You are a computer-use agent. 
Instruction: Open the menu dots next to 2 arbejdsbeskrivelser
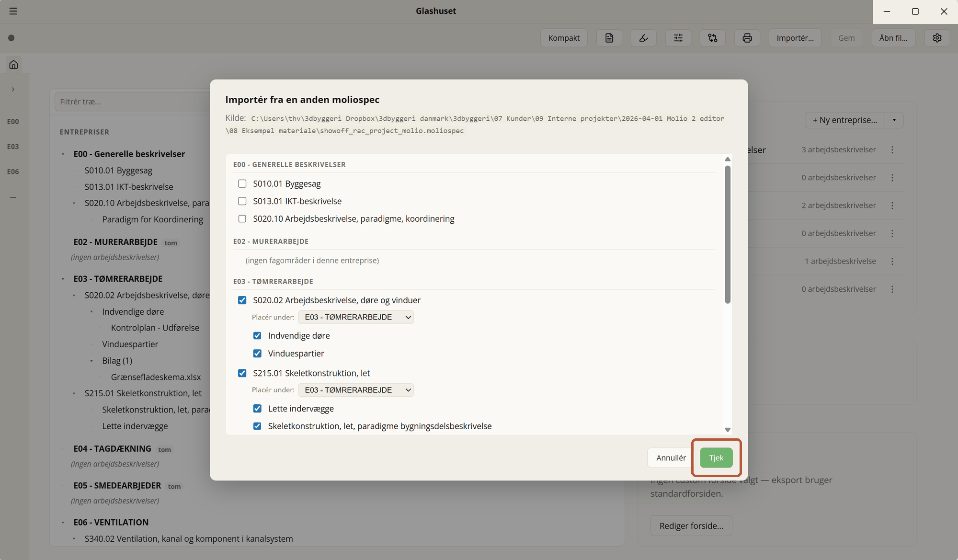[892, 206]
